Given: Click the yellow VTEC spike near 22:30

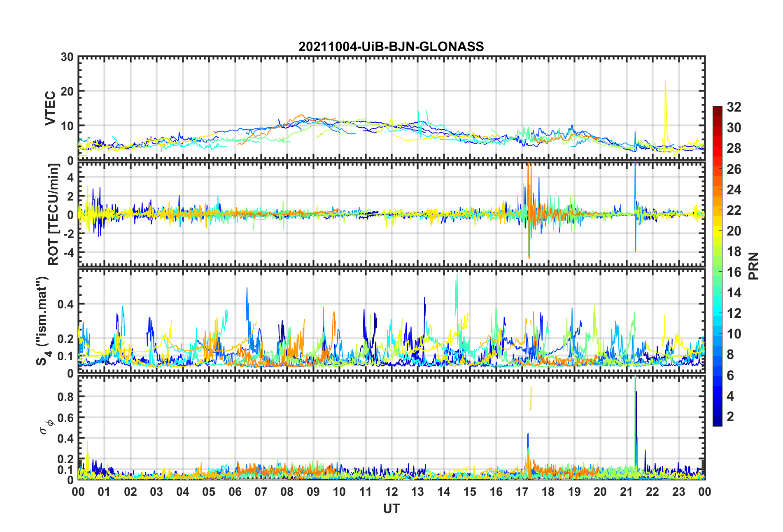Looking at the screenshot, I should pyautogui.click(x=665, y=117).
